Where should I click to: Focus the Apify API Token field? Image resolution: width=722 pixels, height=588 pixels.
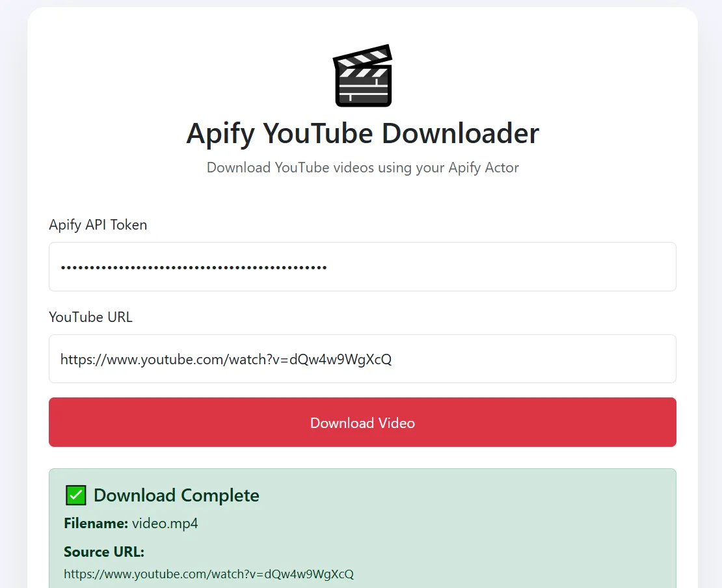(x=362, y=267)
